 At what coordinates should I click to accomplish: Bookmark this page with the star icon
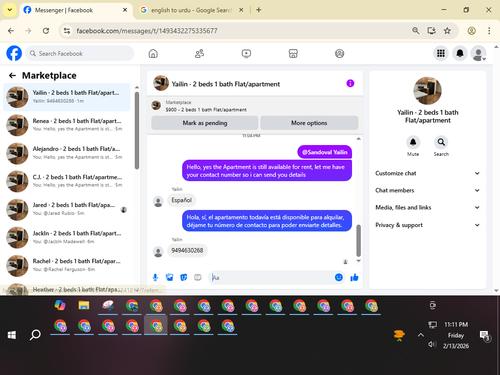click(x=447, y=31)
